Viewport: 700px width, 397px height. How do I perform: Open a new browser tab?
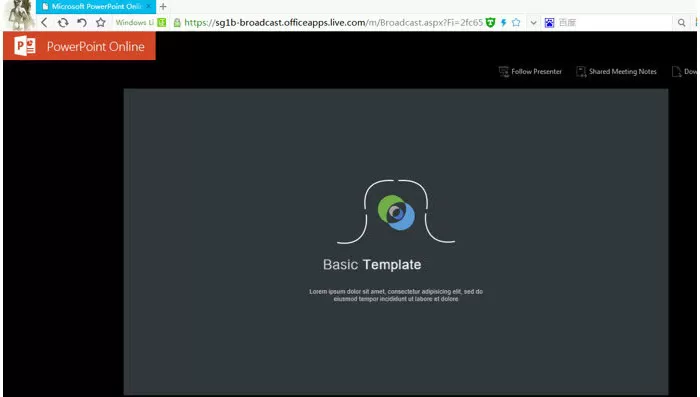click(x=163, y=7)
